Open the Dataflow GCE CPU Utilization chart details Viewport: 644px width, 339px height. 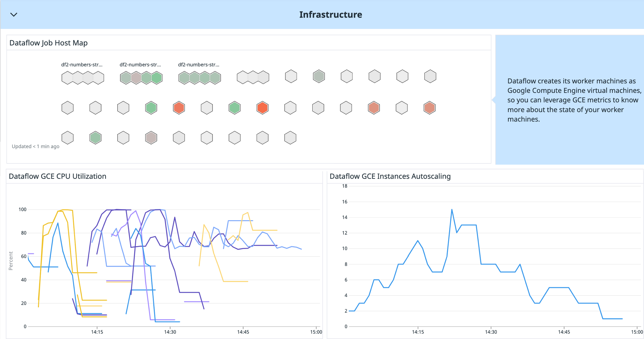(57, 176)
